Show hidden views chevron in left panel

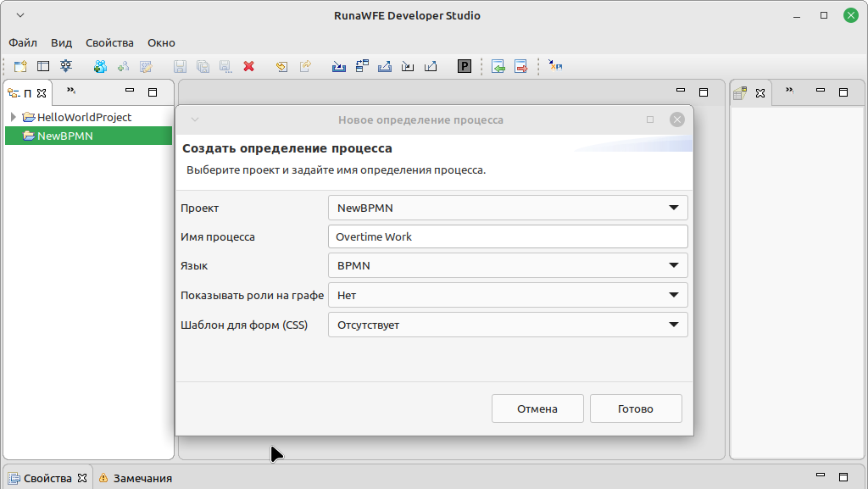click(x=71, y=91)
